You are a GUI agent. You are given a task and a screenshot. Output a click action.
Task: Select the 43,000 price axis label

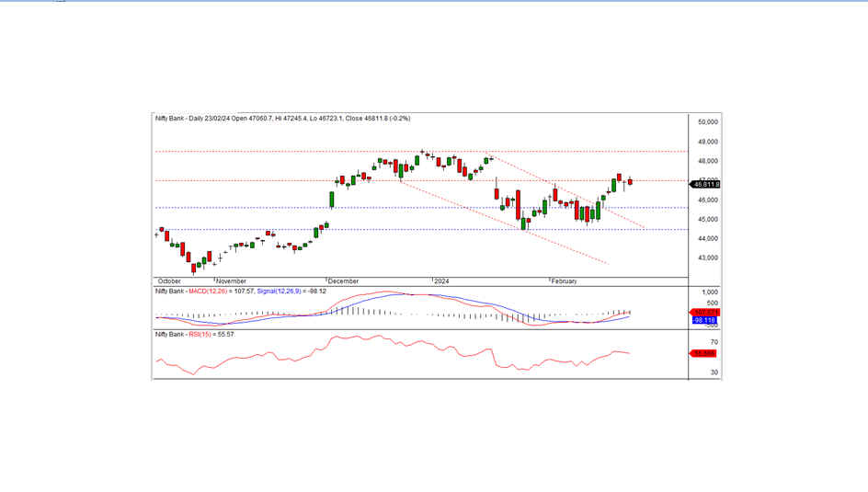coord(708,257)
